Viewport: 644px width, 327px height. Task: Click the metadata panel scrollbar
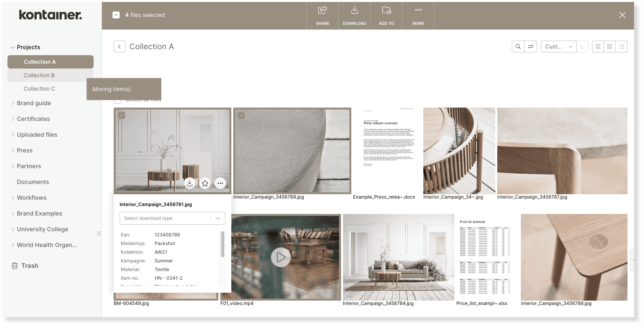[223, 244]
